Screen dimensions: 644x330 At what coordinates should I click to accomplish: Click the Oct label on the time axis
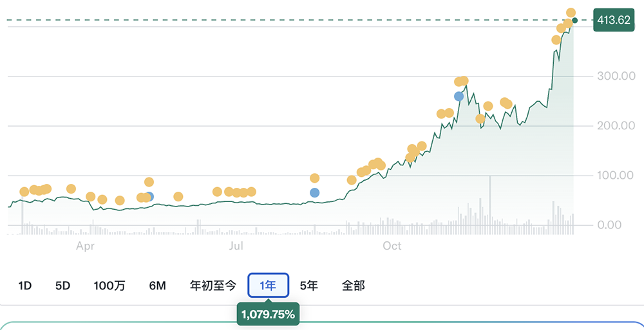pos(392,246)
